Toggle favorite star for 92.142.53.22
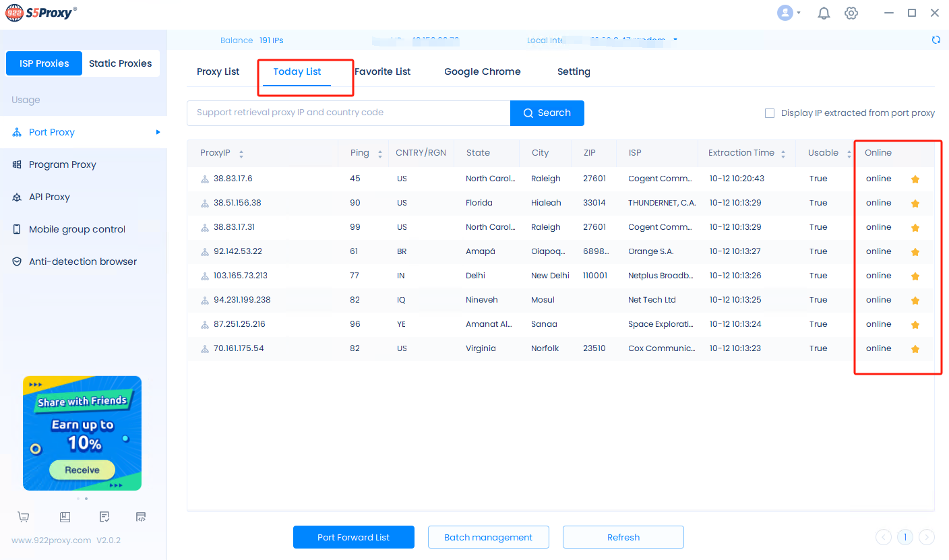 [915, 252]
